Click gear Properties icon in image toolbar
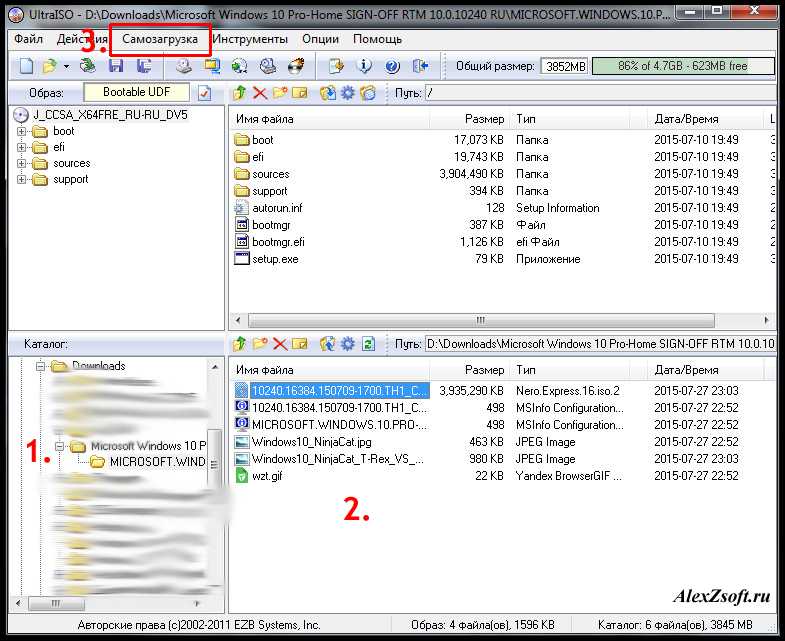785x641 pixels. coord(347,93)
